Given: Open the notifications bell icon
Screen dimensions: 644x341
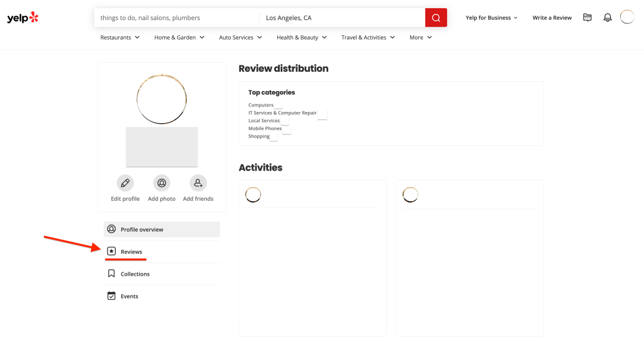Looking at the screenshot, I should (x=608, y=18).
